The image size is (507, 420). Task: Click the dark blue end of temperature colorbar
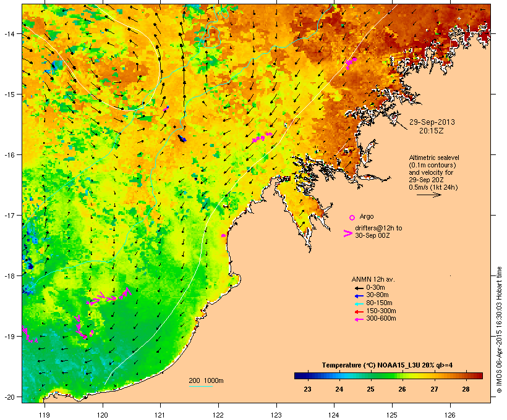click(x=299, y=376)
